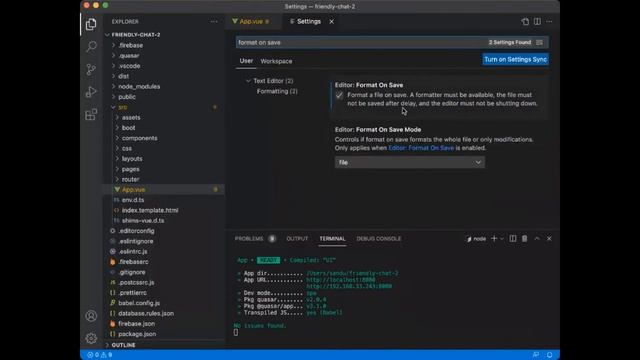Open index.template.html file
Screen dimensions: 640x360
[x=150, y=210]
